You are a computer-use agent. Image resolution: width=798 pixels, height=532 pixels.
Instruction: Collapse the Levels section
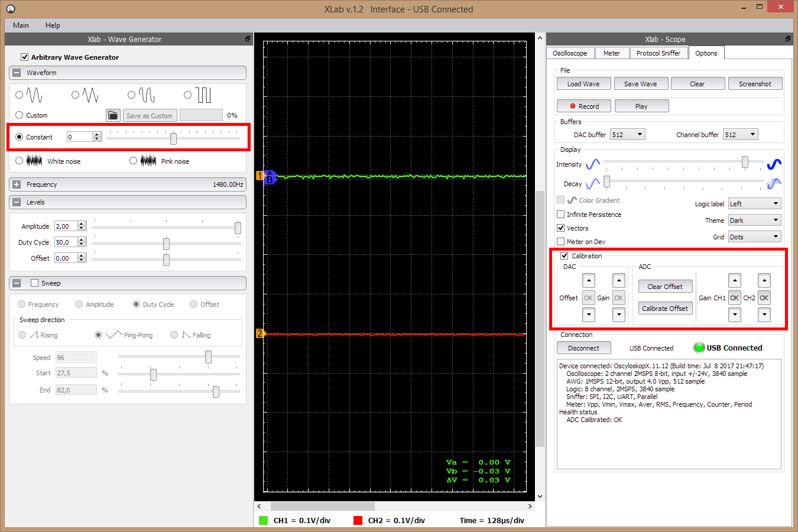pyautogui.click(x=17, y=202)
